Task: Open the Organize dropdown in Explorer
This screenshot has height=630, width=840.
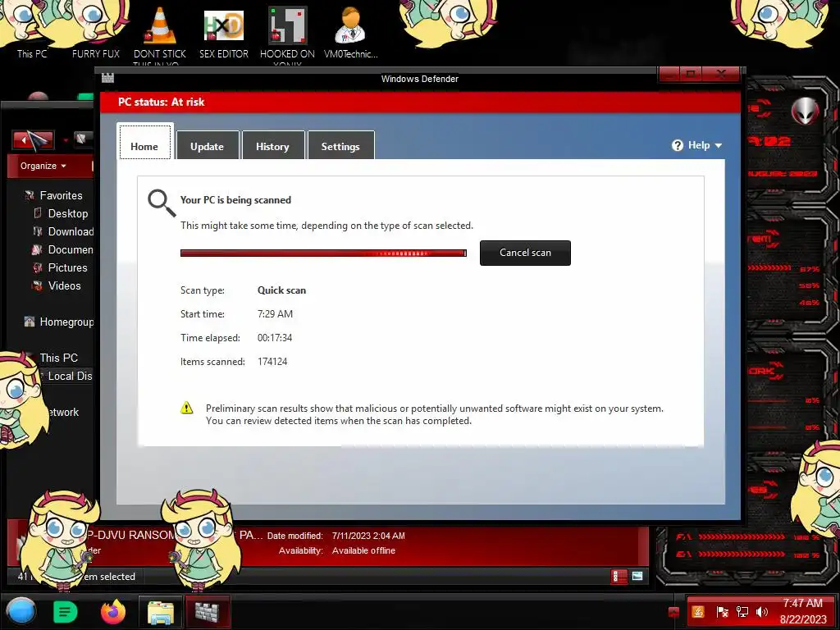Action: click(43, 166)
